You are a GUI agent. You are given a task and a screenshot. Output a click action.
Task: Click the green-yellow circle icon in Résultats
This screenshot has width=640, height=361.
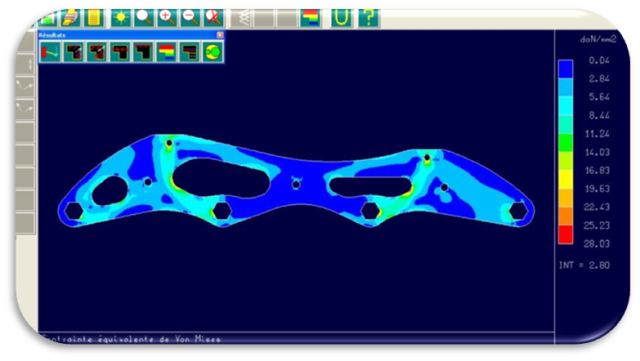213,52
